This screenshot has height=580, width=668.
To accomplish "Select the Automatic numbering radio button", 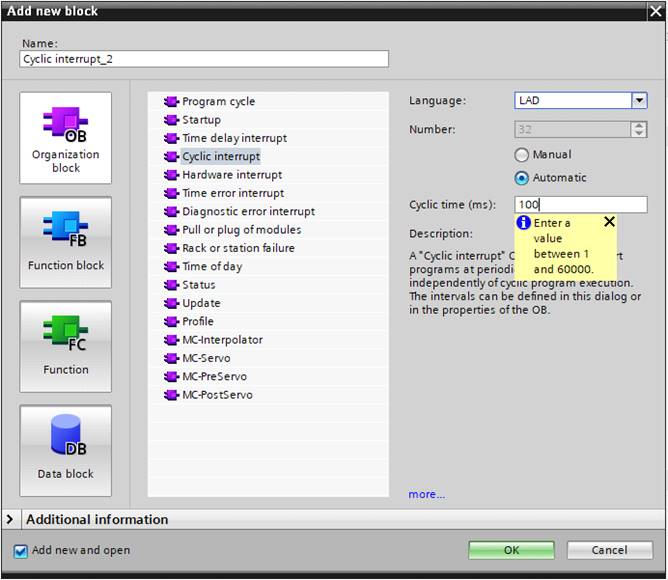I will [x=522, y=178].
